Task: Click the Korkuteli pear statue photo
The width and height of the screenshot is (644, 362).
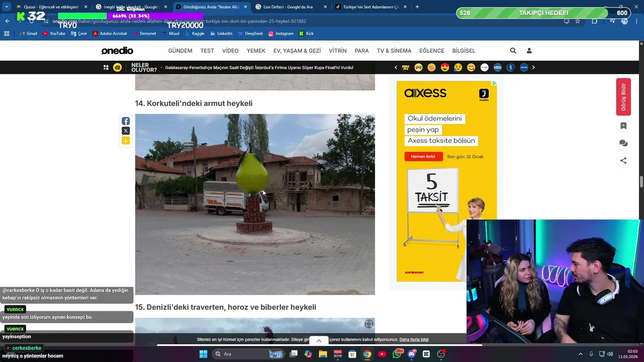Action: point(255,204)
